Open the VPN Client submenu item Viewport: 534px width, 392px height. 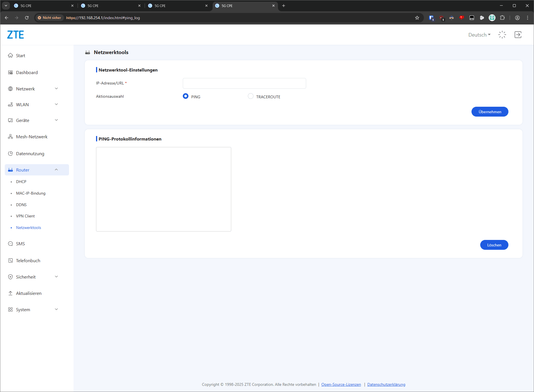pyautogui.click(x=25, y=216)
